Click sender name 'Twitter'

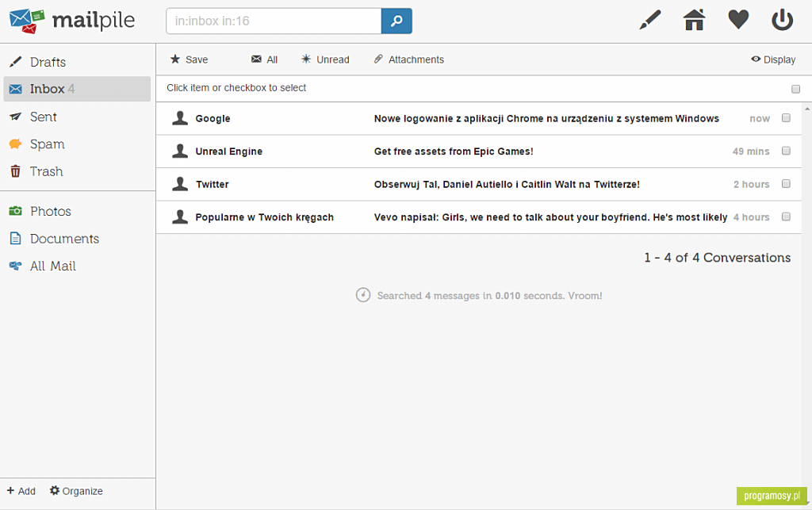213,184
